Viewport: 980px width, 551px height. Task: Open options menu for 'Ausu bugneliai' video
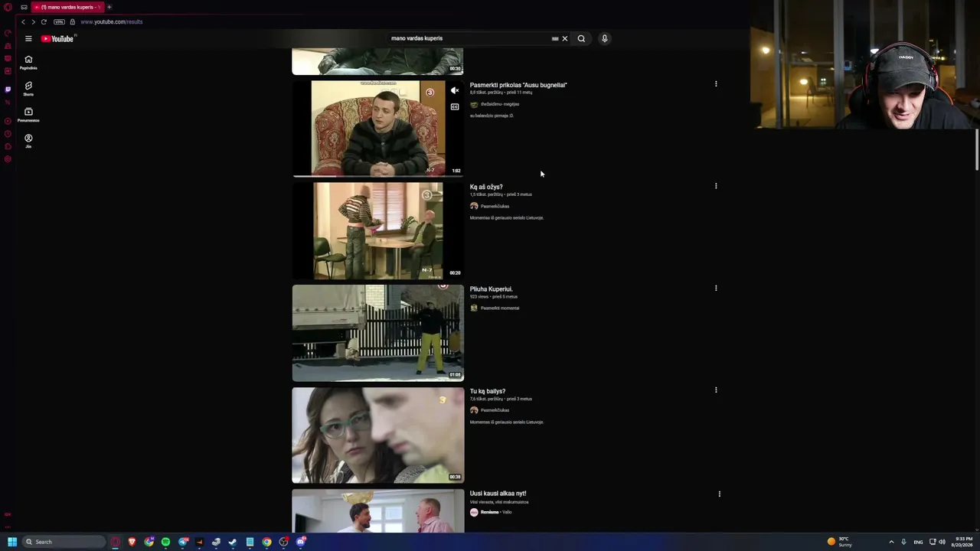click(716, 83)
